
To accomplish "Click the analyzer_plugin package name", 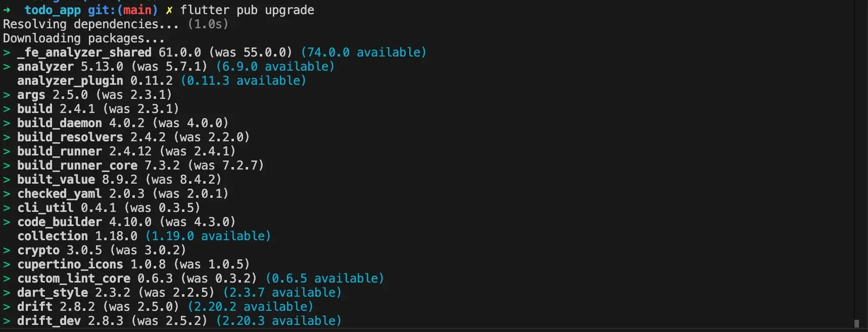I will tap(70, 81).
